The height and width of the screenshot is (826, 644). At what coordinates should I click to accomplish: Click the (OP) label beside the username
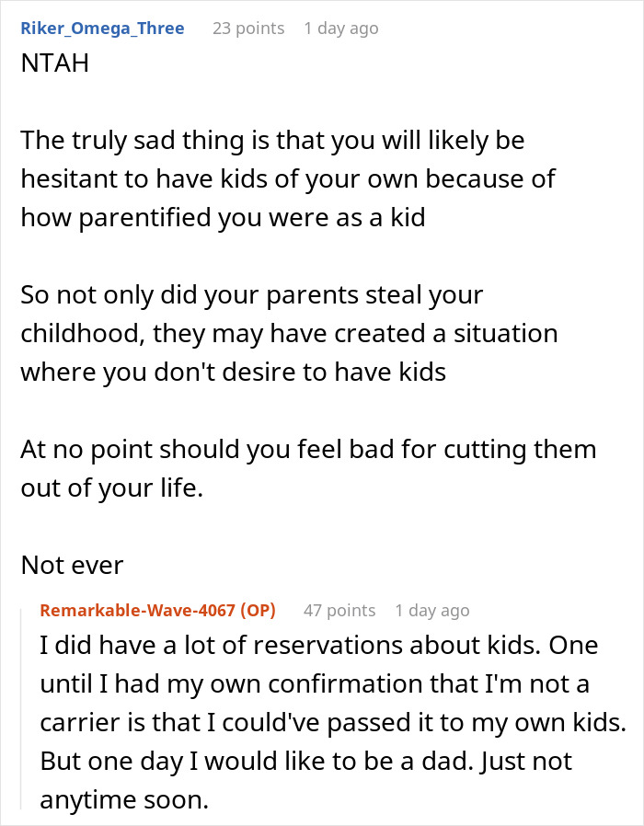pyautogui.click(x=258, y=610)
